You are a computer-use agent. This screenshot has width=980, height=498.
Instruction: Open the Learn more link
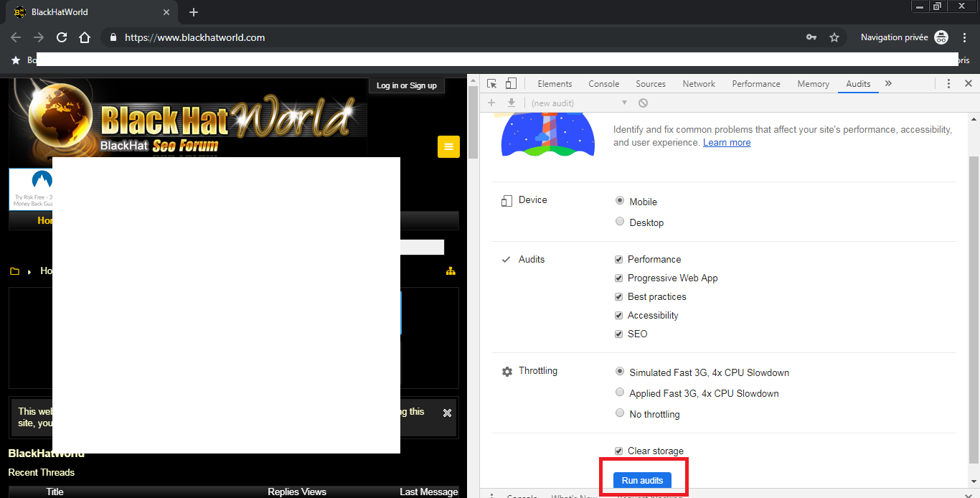727,143
